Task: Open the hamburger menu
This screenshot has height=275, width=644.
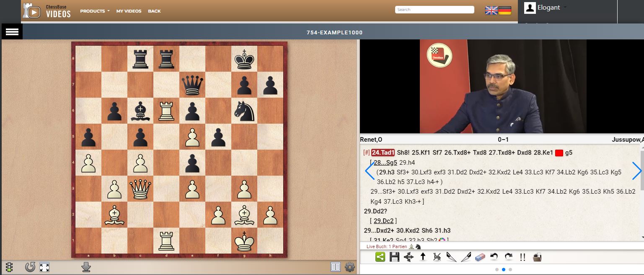Action: pos(12,32)
